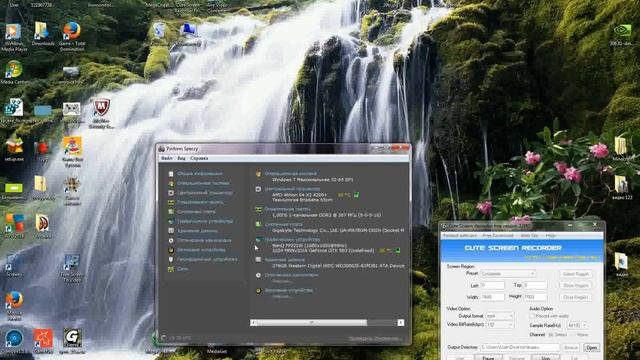Open the Output format dropdown
The width and height of the screenshot is (640, 360).
[x=499, y=316]
